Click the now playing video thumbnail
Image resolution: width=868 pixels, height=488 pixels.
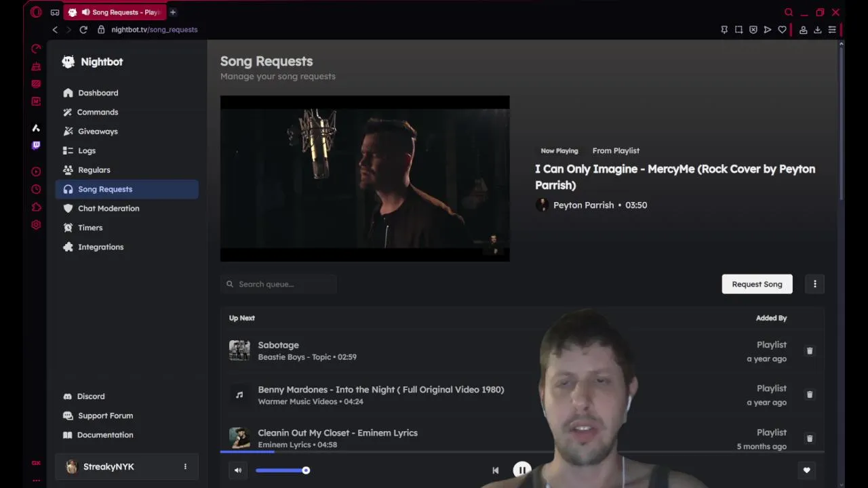[365, 178]
